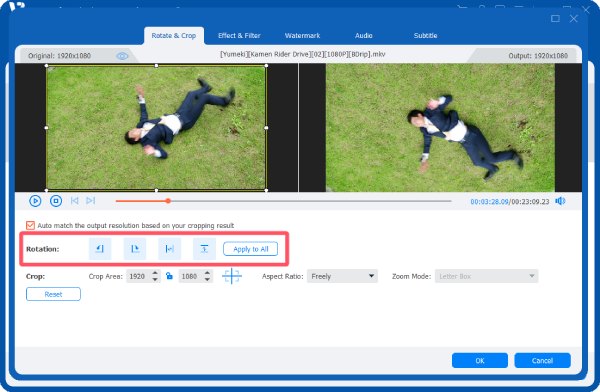The height and width of the screenshot is (392, 600).
Task: Select left-middle crop handle
Action: [46, 128]
